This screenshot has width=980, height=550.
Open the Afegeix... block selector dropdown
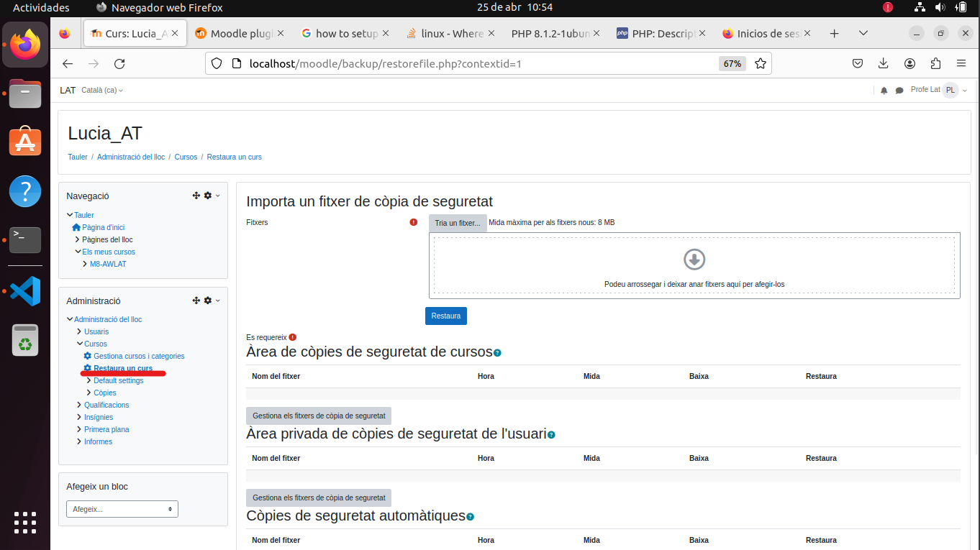(x=122, y=508)
